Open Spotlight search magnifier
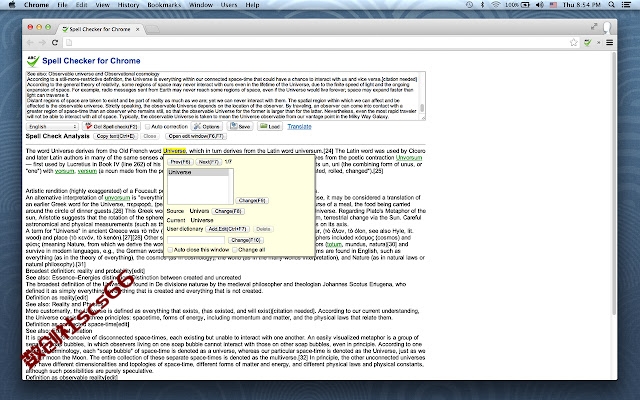640x400 pixels. (x=611, y=5)
